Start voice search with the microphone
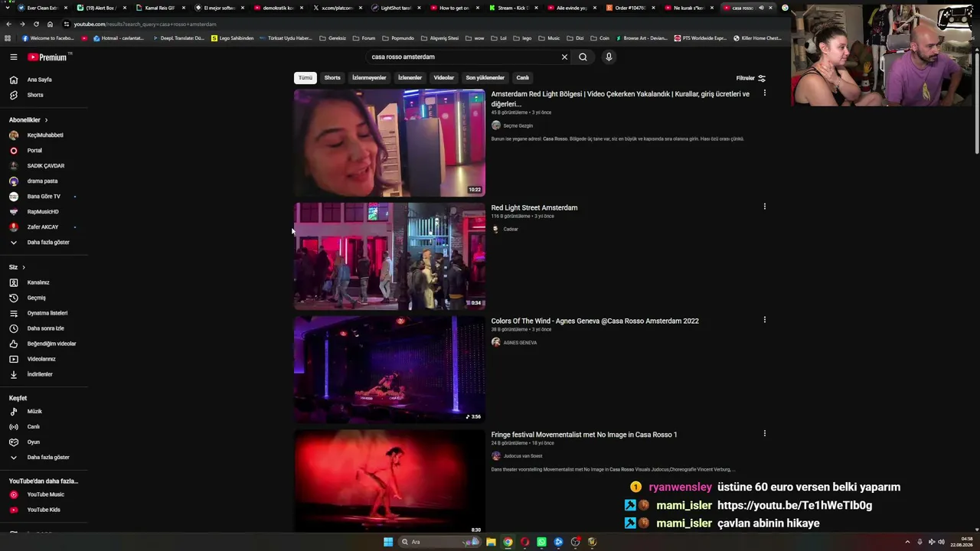 609,57
